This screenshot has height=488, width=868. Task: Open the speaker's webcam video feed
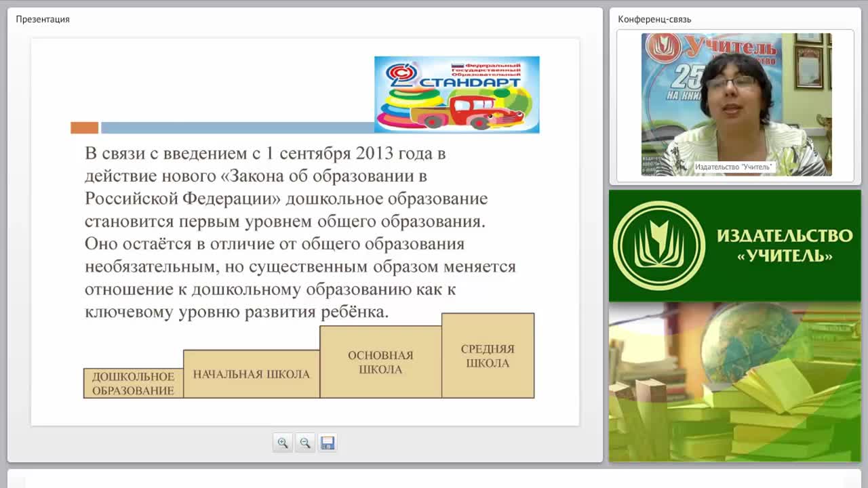[736, 104]
